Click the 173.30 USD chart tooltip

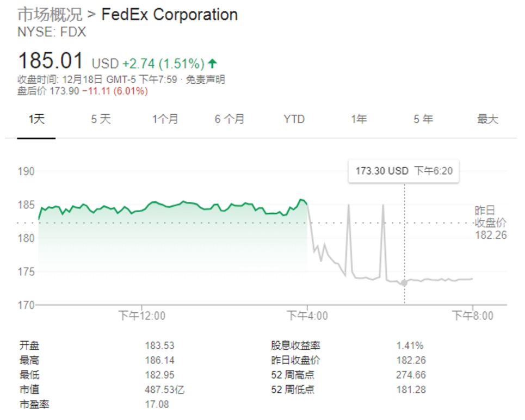pyautogui.click(x=404, y=171)
